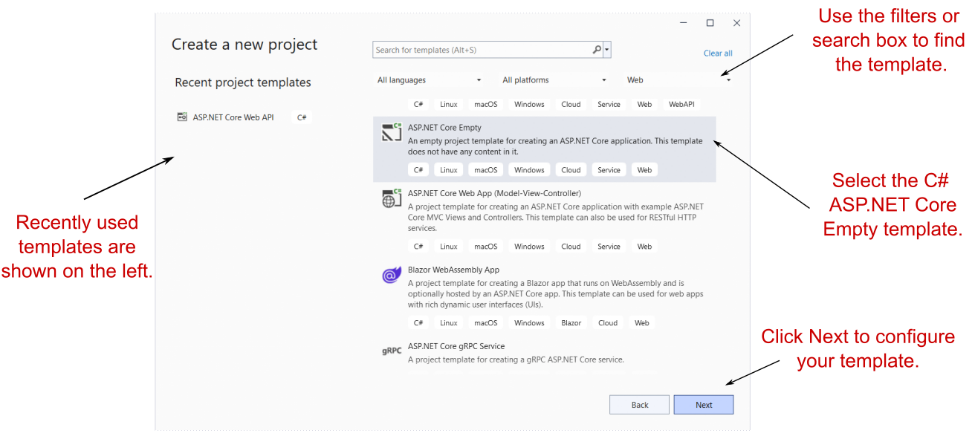Open the search box history dropdown arrow
This screenshot has height=436, width=972.
pyautogui.click(x=607, y=50)
